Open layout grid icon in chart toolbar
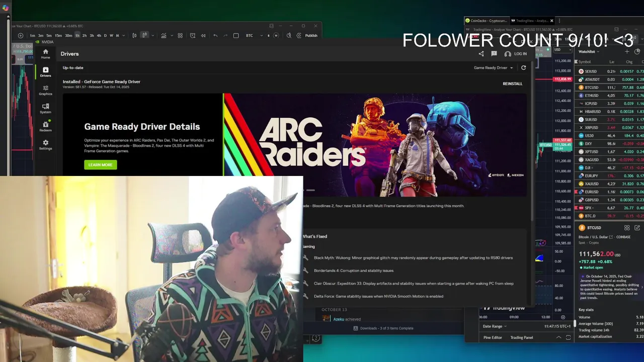This screenshot has width=644, height=362. click(180, 36)
